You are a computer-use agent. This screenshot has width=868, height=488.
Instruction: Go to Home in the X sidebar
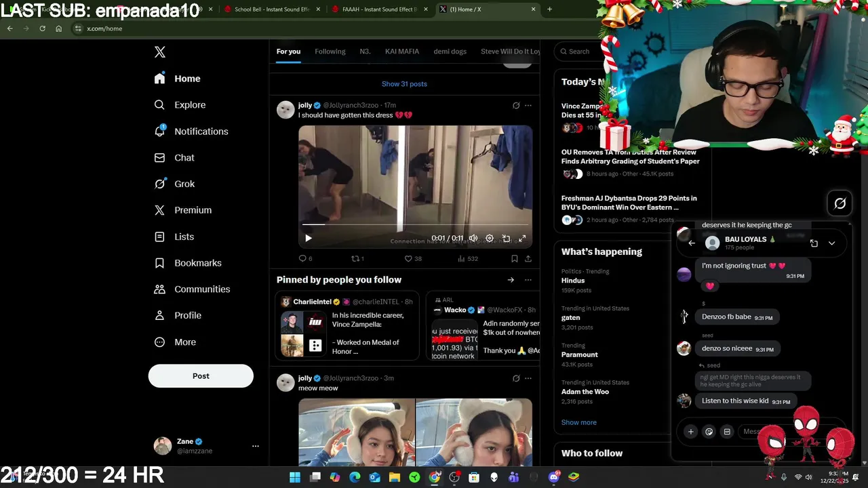pyautogui.click(x=178, y=79)
